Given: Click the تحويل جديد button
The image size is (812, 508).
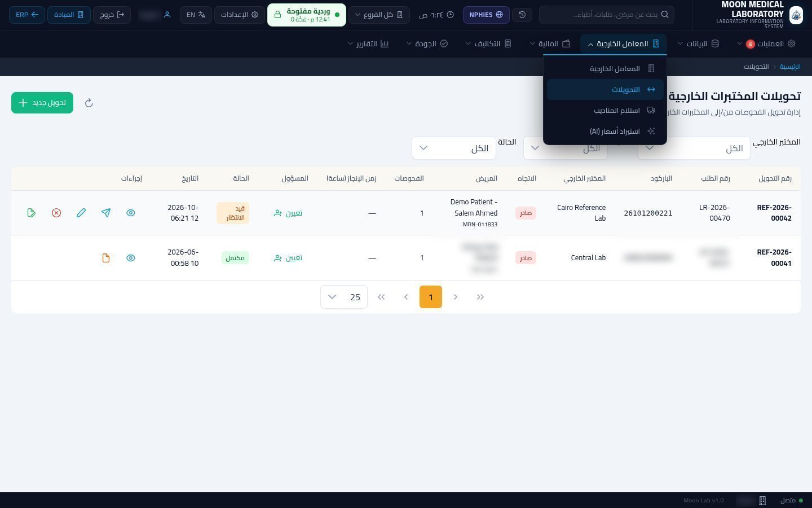Looking at the screenshot, I should click(x=42, y=103).
